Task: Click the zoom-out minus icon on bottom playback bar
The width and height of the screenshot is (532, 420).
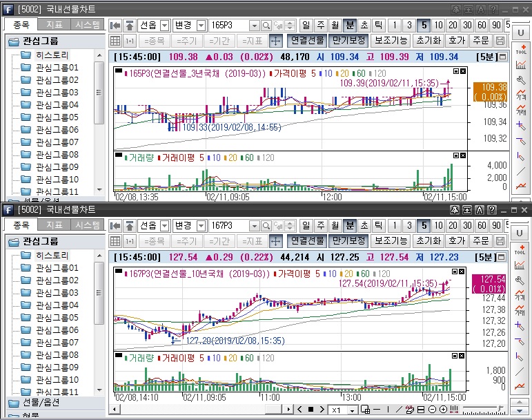Action: click(432, 410)
